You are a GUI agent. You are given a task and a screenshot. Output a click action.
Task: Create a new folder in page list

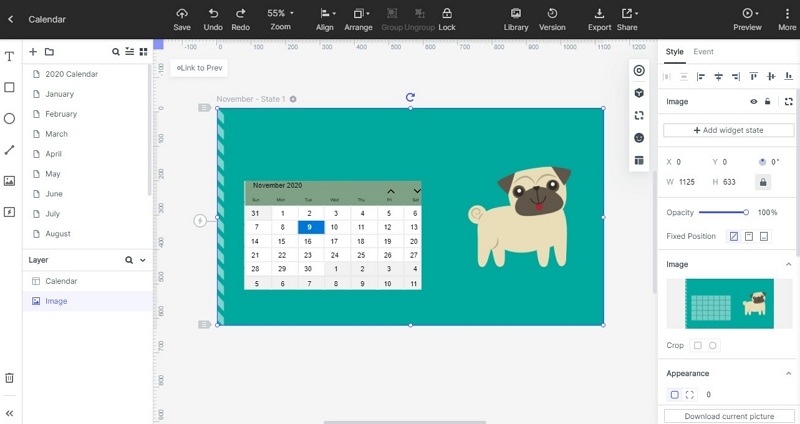click(49, 52)
